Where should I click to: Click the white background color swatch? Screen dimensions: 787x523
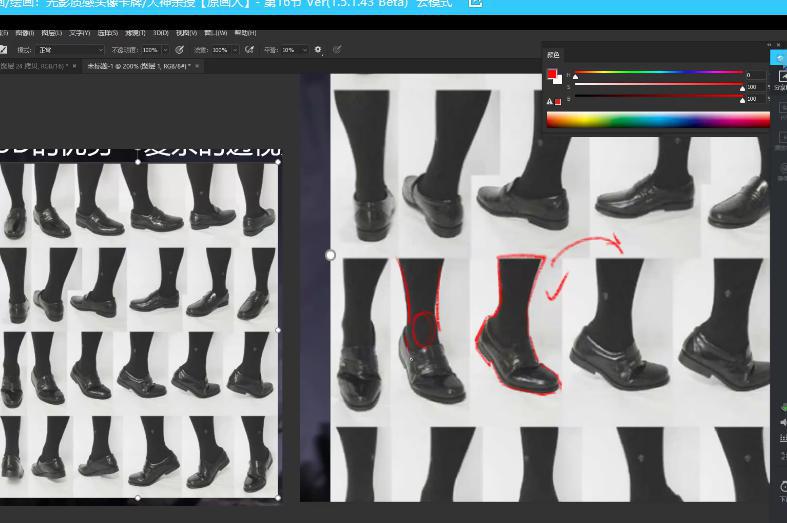click(x=558, y=79)
